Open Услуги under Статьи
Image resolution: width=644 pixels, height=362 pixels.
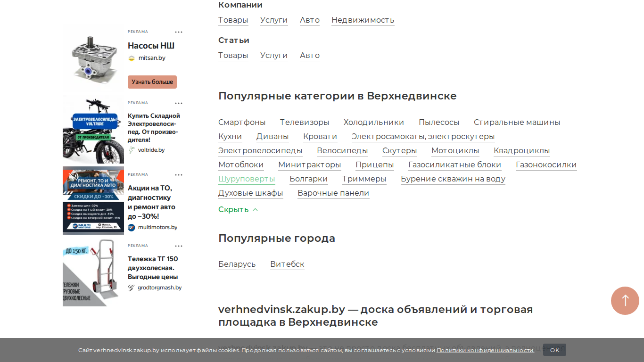point(274,56)
